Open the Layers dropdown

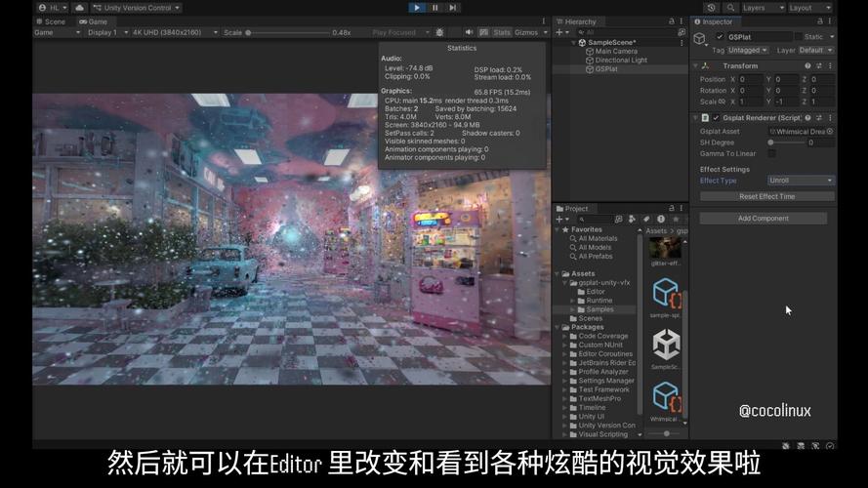pos(763,8)
